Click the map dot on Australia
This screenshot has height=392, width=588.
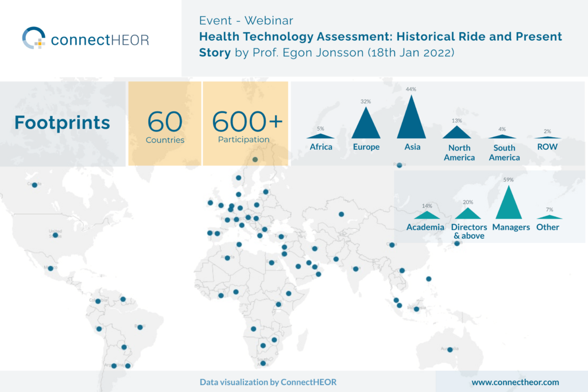click(450, 350)
